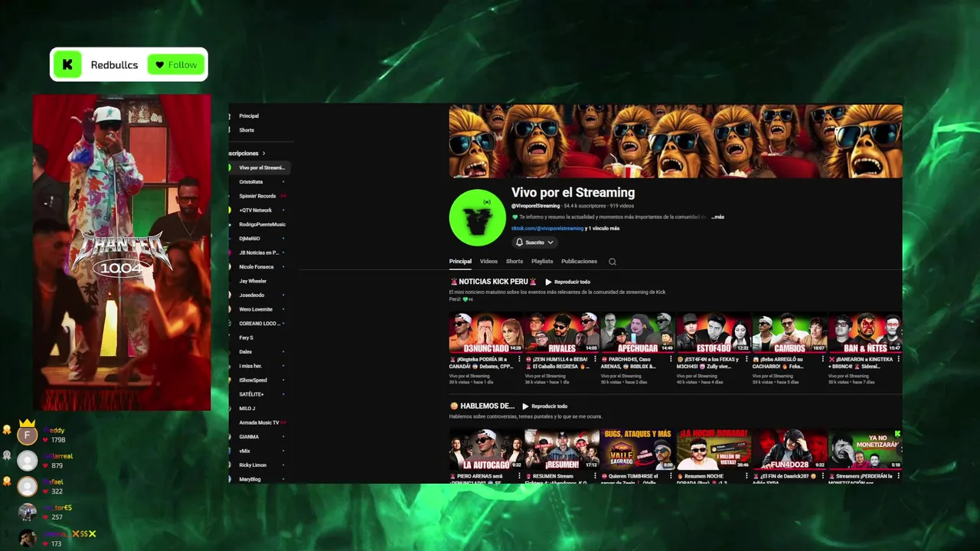Screen dimensions: 980x551
Task: Click the notification bell on Suscrito button
Action: [519, 243]
